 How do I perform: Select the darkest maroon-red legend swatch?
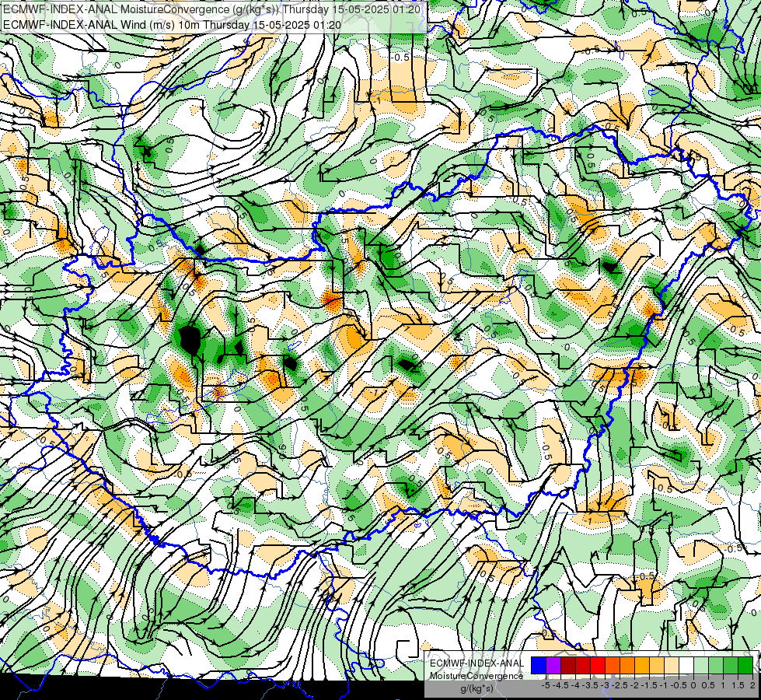(x=568, y=665)
